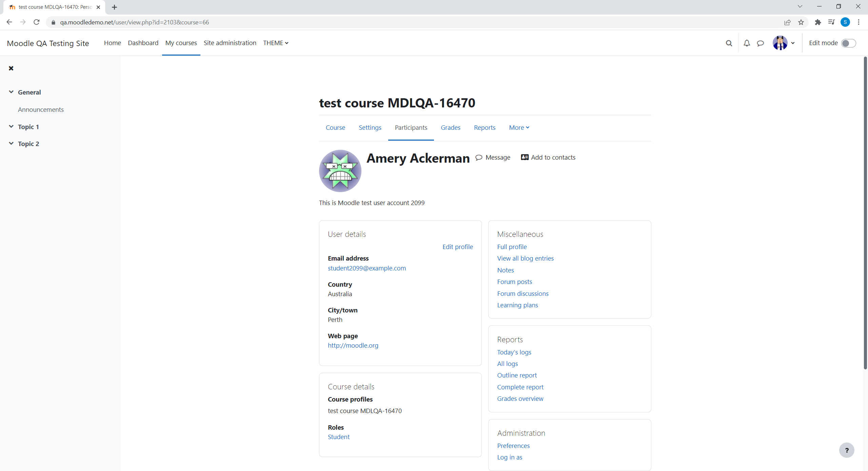Click the browser back arrow
868x471 pixels.
(x=9, y=22)
